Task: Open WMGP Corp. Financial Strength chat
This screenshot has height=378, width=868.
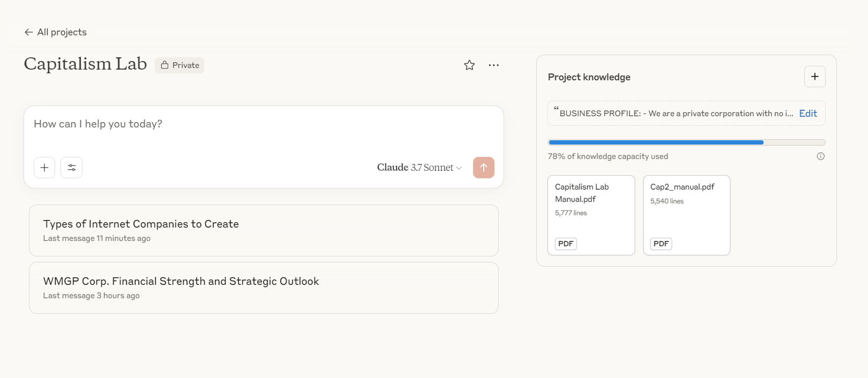Action: pyautogui.click(x=264, y=288)
